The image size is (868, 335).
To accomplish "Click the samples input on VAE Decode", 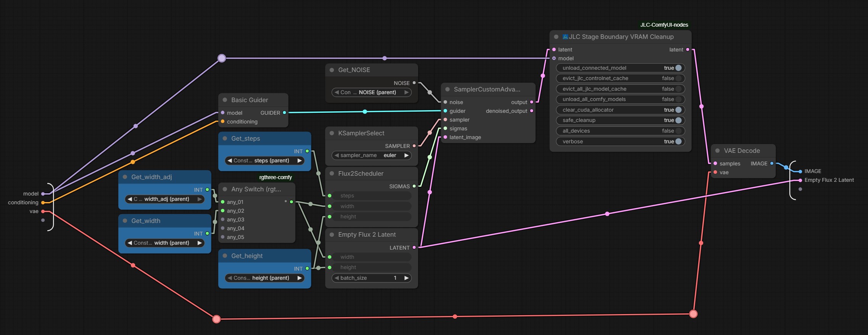I will click(x=715, y=163).
